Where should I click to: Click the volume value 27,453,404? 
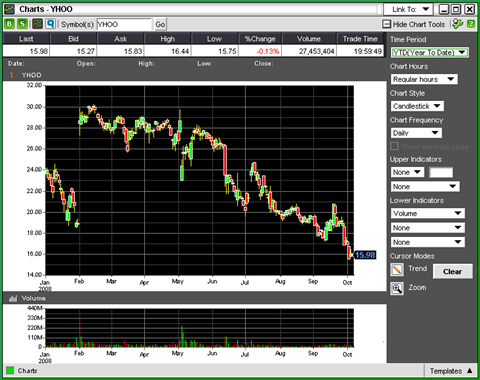coord(317,51)
